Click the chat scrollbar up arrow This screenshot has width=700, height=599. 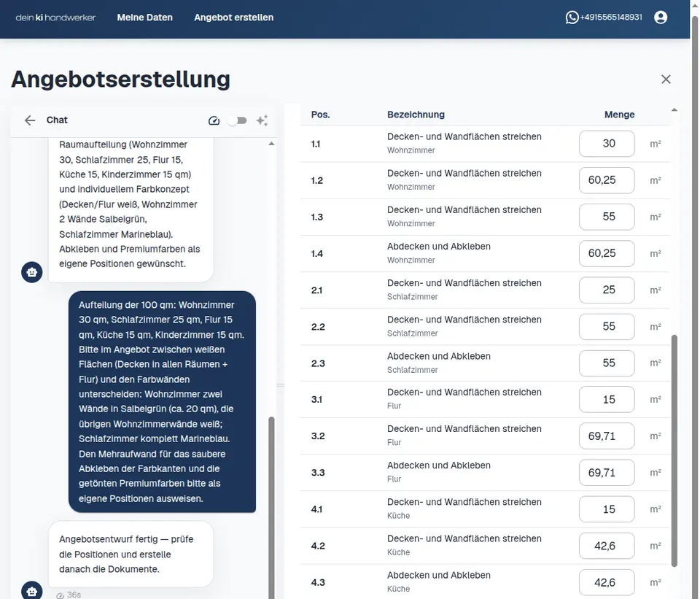point(271,144)
